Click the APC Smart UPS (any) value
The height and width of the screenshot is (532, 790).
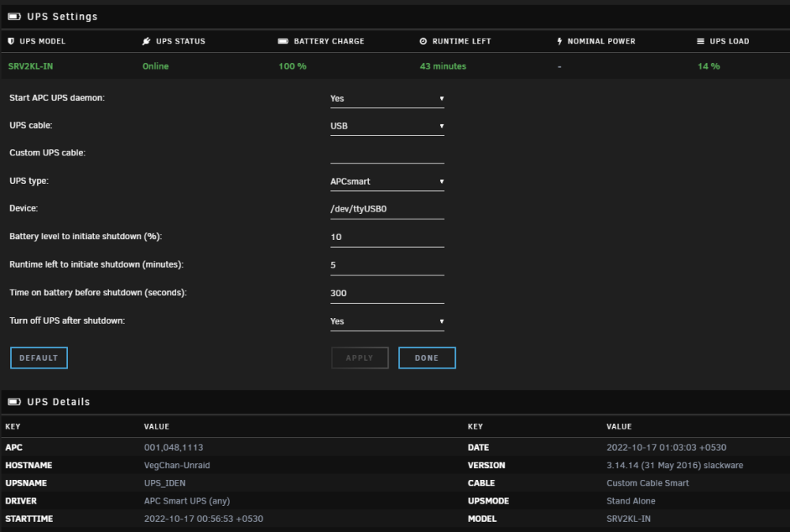(x=187, y=501)
